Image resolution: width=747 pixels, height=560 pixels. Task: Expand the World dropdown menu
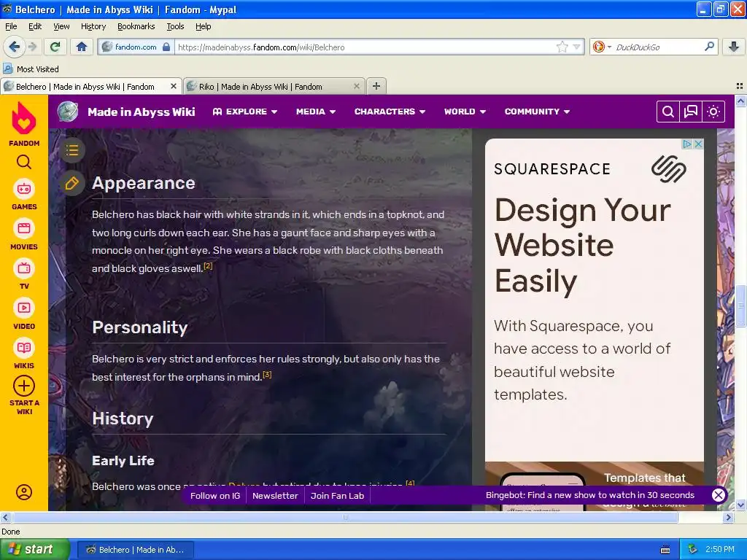pyautogui.click(x=465, y=112)
